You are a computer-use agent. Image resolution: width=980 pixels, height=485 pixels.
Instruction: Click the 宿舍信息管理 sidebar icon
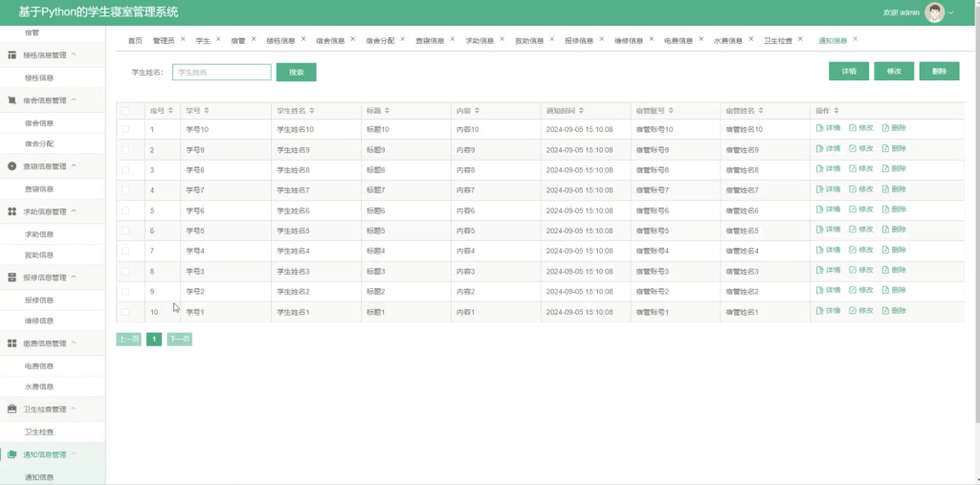pos(11,100)
